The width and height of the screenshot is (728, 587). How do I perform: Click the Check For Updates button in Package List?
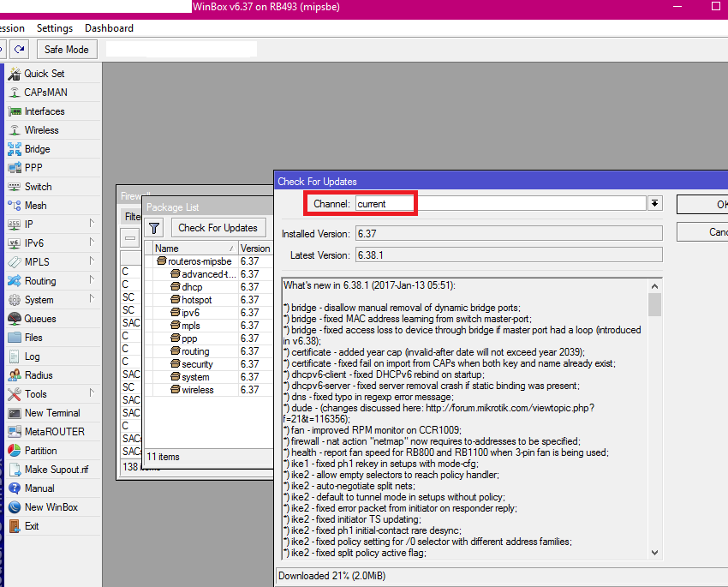click(218, 228)
